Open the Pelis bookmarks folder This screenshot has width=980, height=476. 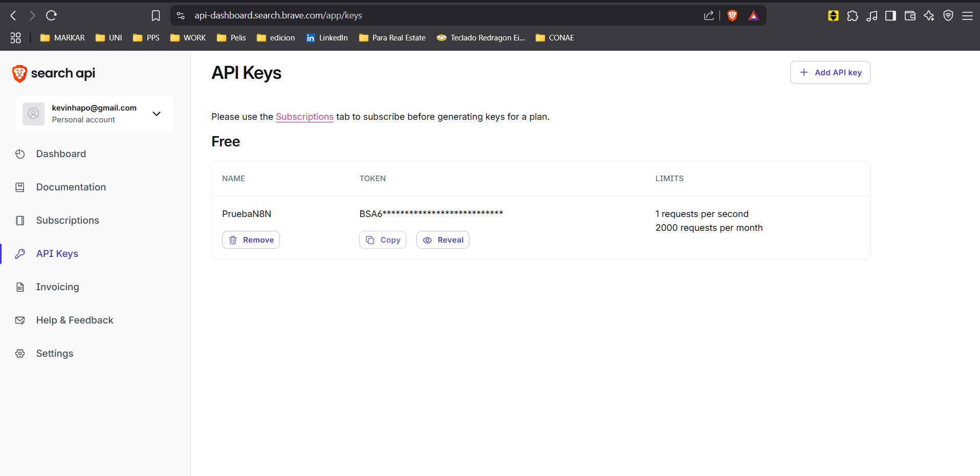point(231,38)
